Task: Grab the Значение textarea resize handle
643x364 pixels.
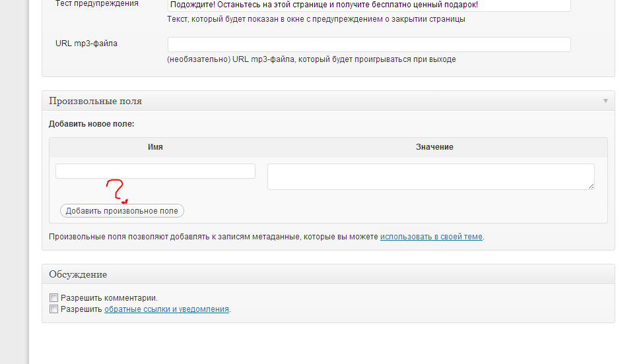Action: [x=591, y=187]
